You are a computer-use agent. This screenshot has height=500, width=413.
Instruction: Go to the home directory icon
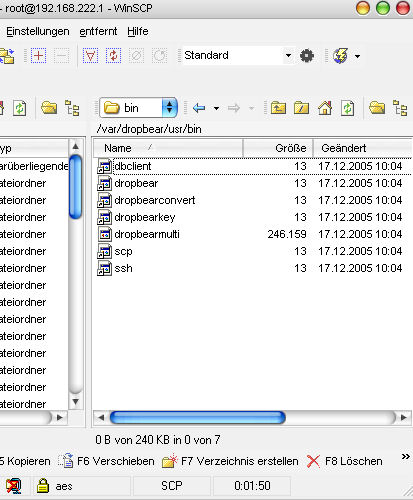pos(325,108)
